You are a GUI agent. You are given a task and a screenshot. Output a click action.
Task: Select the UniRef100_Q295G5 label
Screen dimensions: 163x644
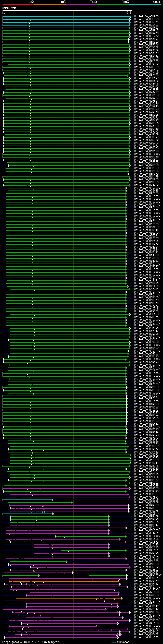(146, 413)
